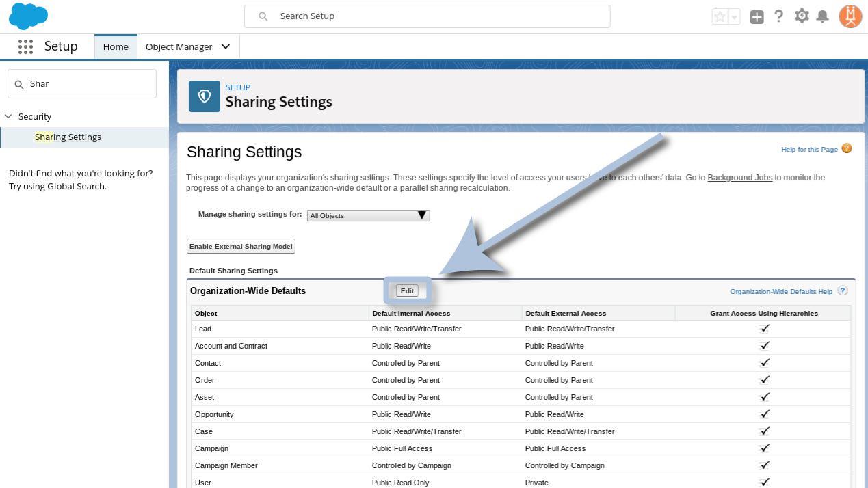This screenshot has width=868, height=488.
Task: Expand the Object Manager tab chevron
Action: point(226,46)
